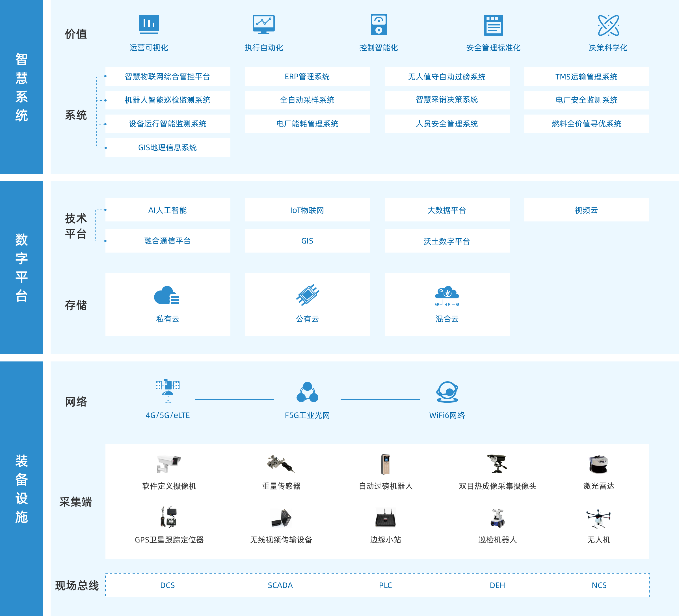679x616 pixels.
Task: Click the F5G工业光网 network icon
Action: pyautogui.click(x=307, y=392)
